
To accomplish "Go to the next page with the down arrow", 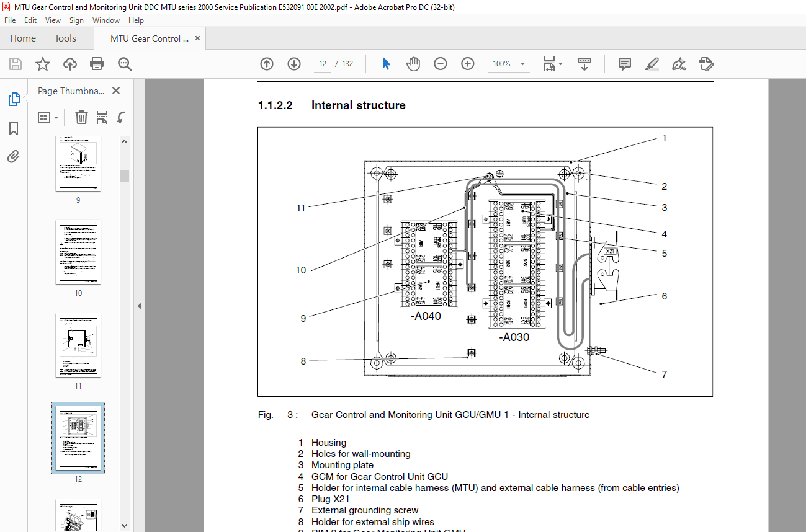I will 294,64.
